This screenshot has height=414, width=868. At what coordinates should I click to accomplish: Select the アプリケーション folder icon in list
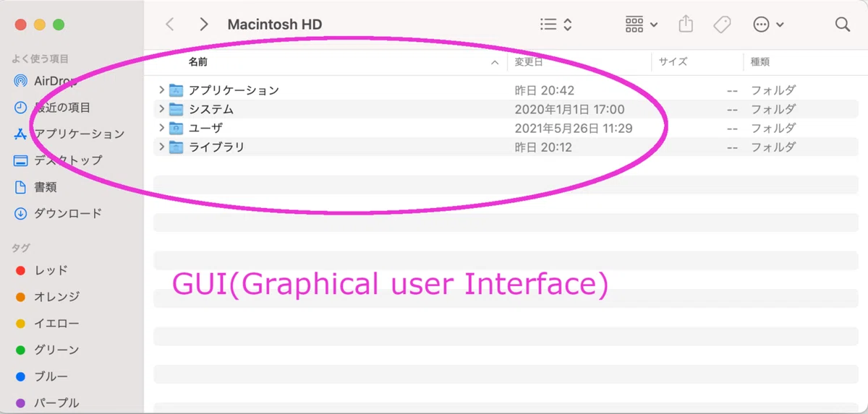pyautogui.click(x=176, y=90)
